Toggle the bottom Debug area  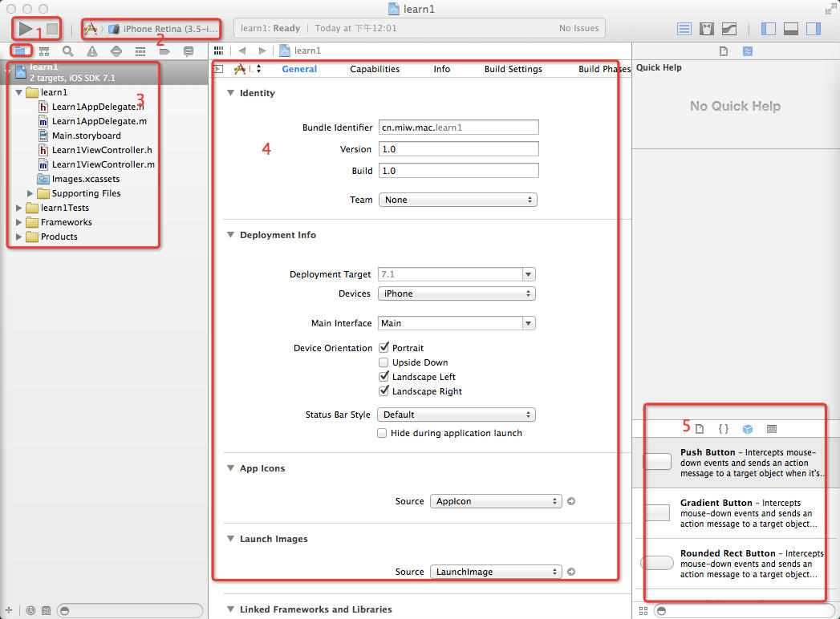click(x=791, y=29)
